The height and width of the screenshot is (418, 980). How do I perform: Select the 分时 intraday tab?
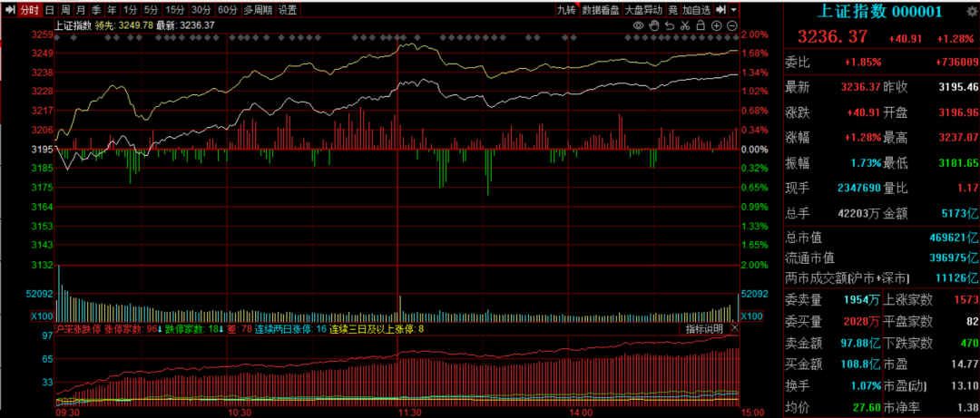click(29, 10)
